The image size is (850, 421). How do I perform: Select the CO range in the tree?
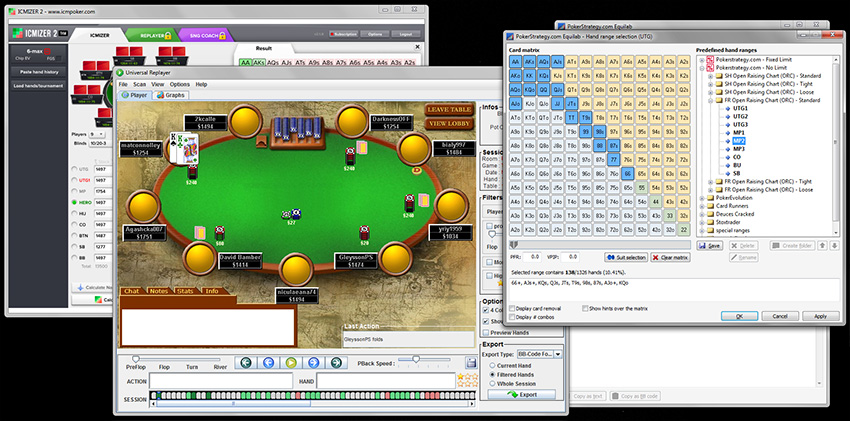(737, 157)
